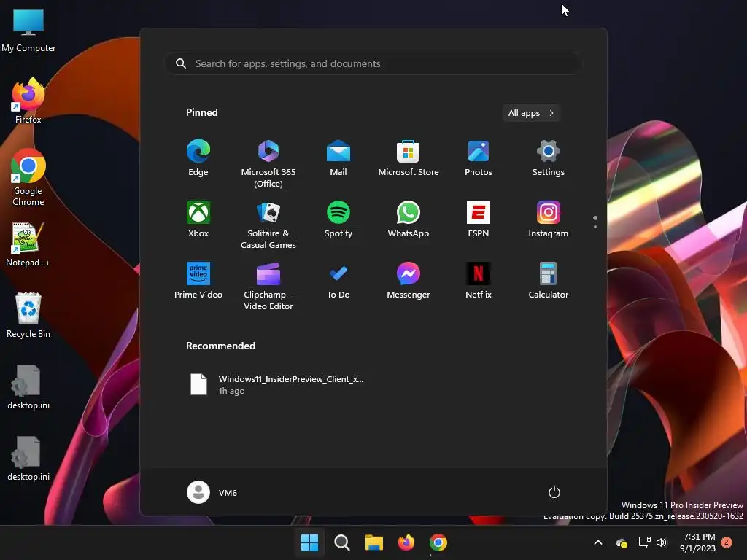Launch Firefox from the taskbar
The height and width of the screenshot is (560, 747).
(x=406, y=542)
